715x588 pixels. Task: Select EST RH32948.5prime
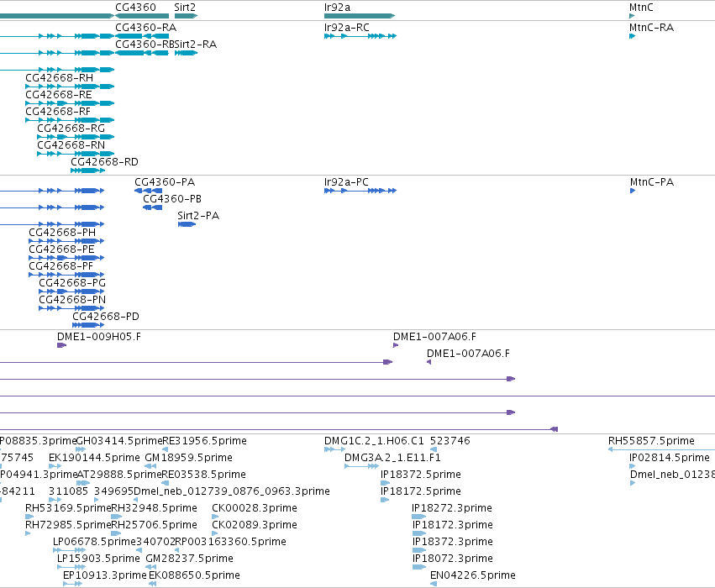coord(154,507)
